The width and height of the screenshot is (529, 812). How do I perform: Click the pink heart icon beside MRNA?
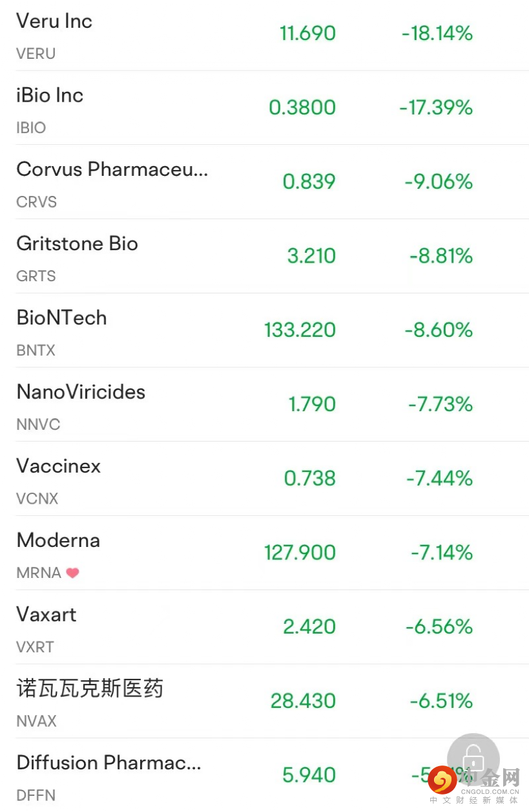point(72,573)
